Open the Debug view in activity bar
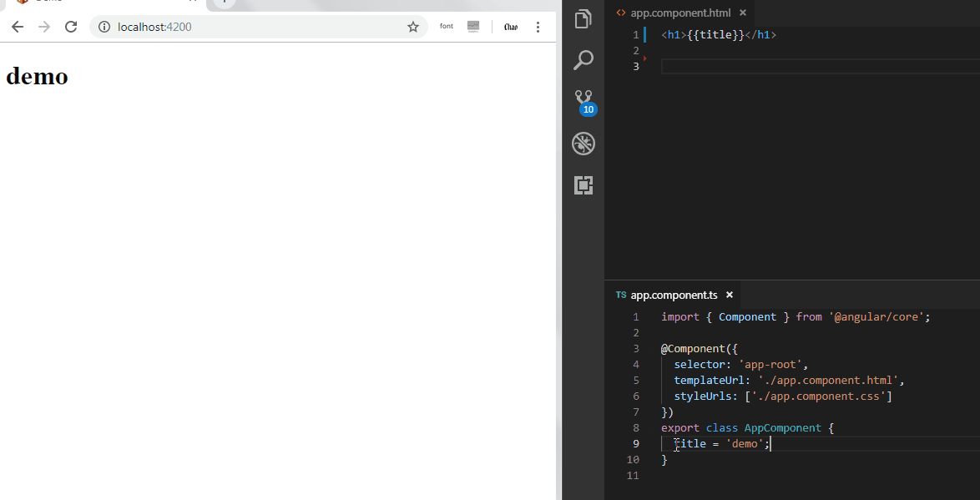 (583, 144)
